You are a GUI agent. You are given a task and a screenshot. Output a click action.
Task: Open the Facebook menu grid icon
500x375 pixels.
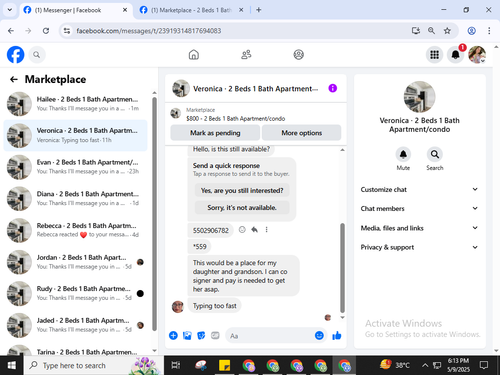434,55
